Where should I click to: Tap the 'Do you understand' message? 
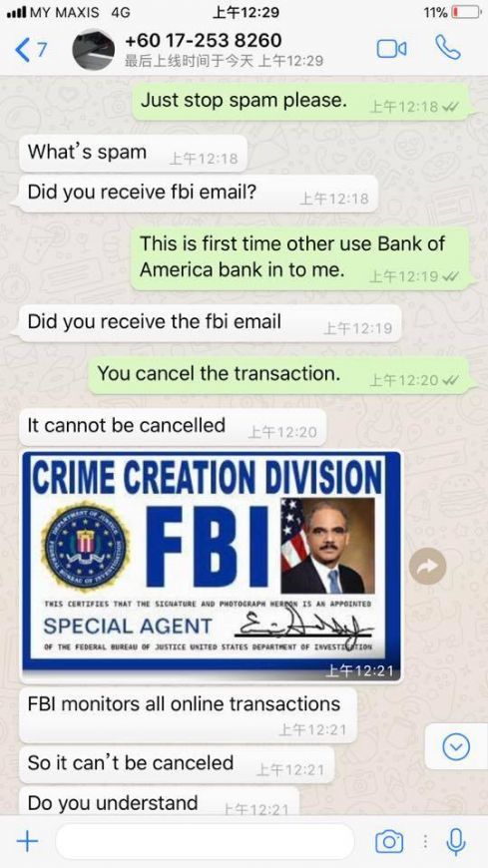[159, 801]
